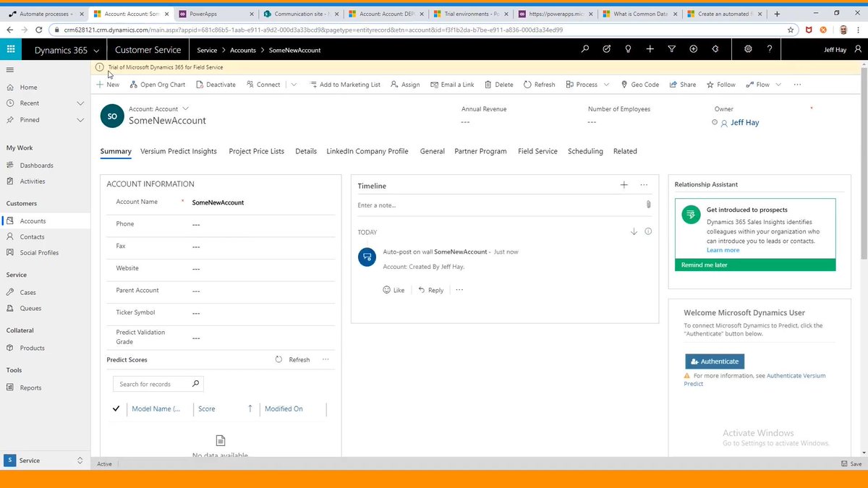Open Dynamics 365 settings gear
Viewport: 868px width, 488px height.
(747, 49)
